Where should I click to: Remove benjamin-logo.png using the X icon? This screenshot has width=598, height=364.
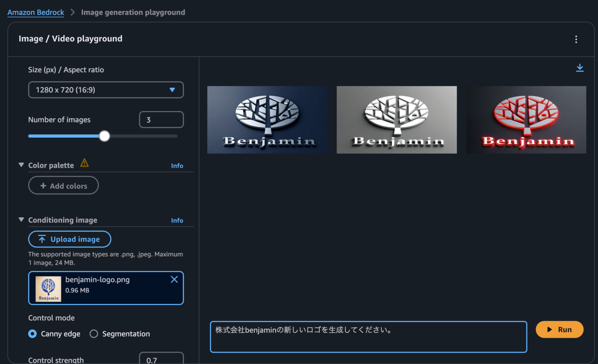pos(174,279)
